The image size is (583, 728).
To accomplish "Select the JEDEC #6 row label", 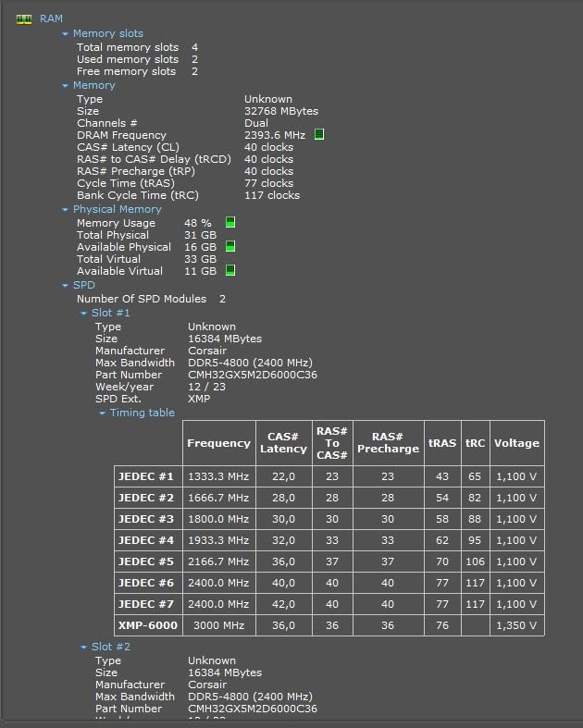I will (x=146, y=584).
